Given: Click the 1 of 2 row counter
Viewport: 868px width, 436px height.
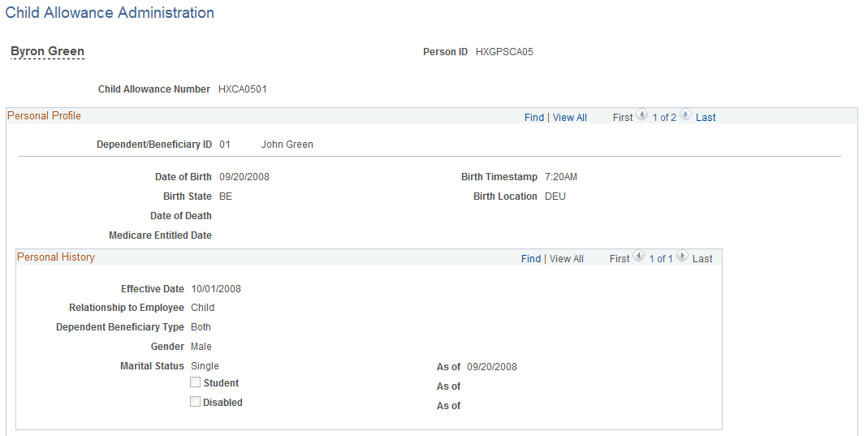Looking at the screenshot, I should [663, 117].
